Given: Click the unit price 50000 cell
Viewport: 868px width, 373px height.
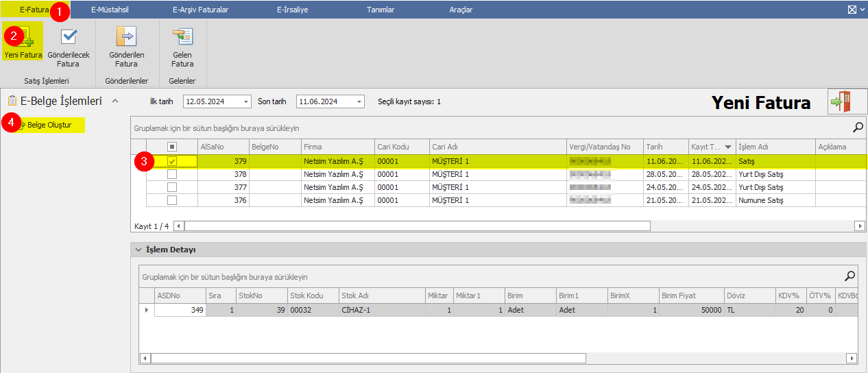Looking at the screenshot, I should click(x=692, y=310).
